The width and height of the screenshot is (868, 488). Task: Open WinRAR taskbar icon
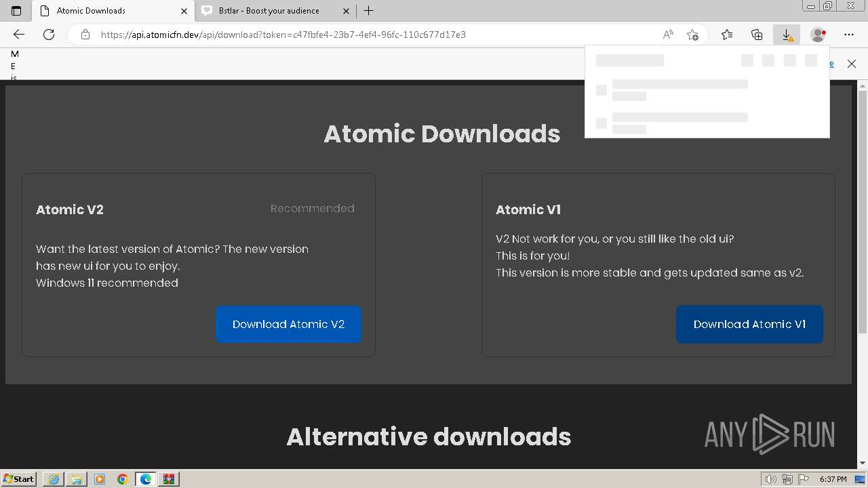tap(169, 479)
